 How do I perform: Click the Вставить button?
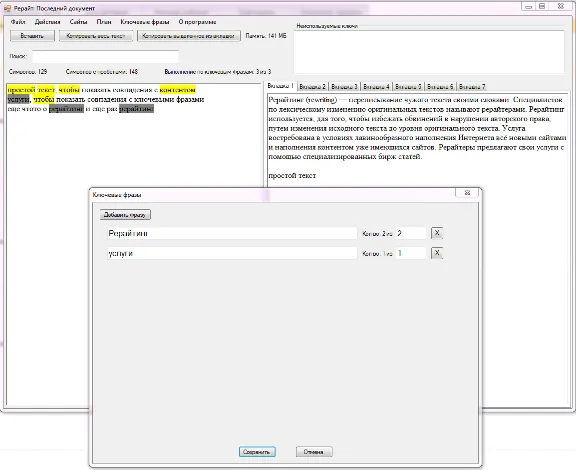click(x=32, y=36)
